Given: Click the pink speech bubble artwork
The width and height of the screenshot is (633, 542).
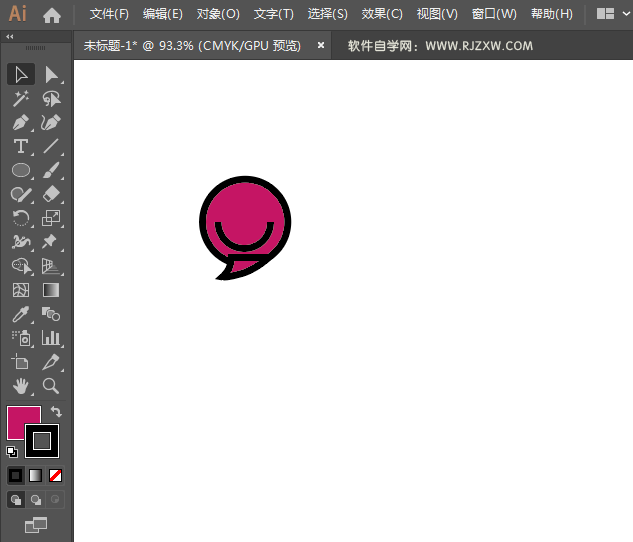Looking at the screenshot, I should click(245, 204).
